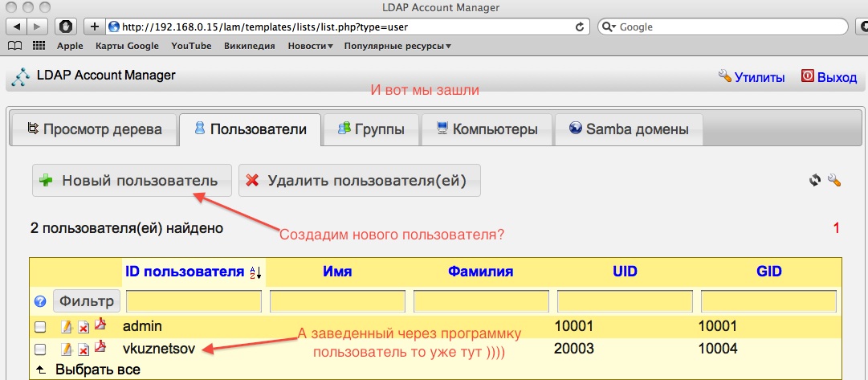Screen dimensions: 868x380
Task: Toggle sort order on ID пользователя column
Action: tap(257, 272)
